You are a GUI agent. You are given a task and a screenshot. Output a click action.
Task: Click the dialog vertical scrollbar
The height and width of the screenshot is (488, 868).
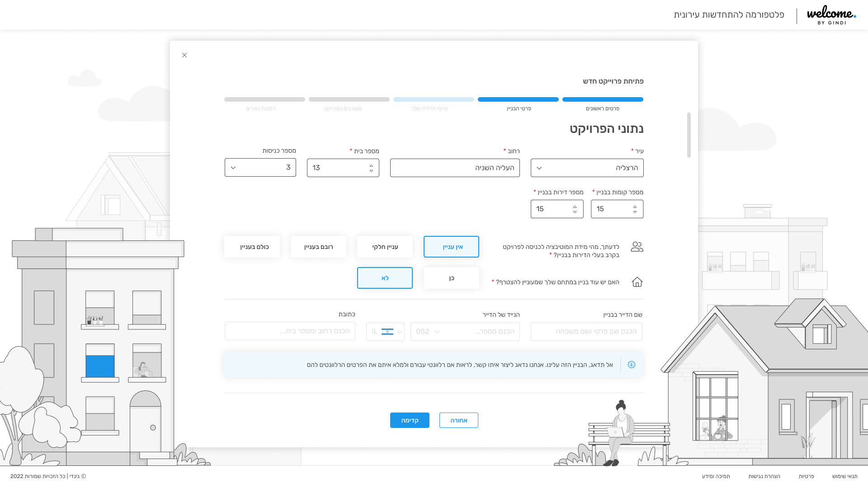coord(689,135)
